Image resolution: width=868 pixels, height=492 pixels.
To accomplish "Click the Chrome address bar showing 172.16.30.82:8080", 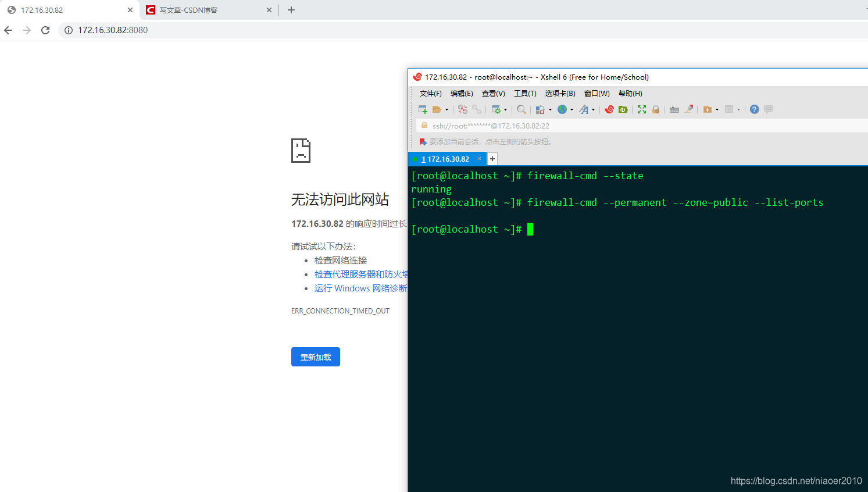I will click(463, 30).
